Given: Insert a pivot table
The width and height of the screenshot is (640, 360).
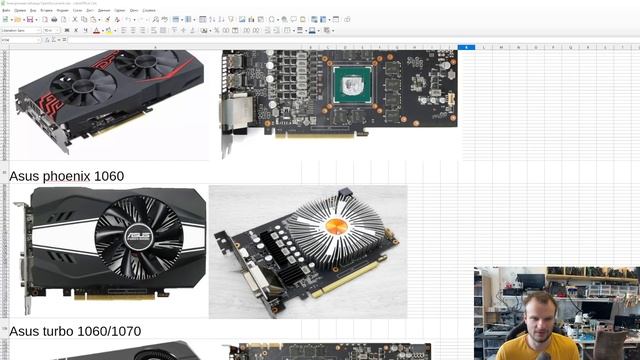Looking at the screenshot, I should tap(261, 20).
